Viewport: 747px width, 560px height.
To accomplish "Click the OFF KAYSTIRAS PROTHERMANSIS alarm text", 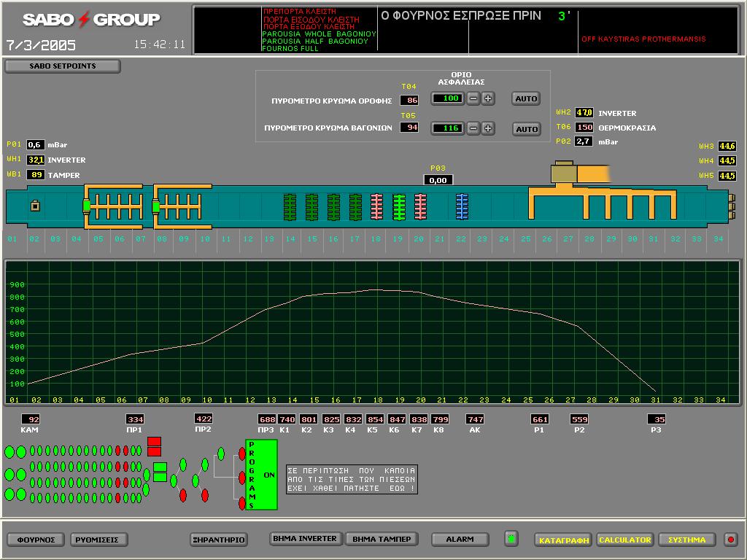I will [x=643, y=39].
